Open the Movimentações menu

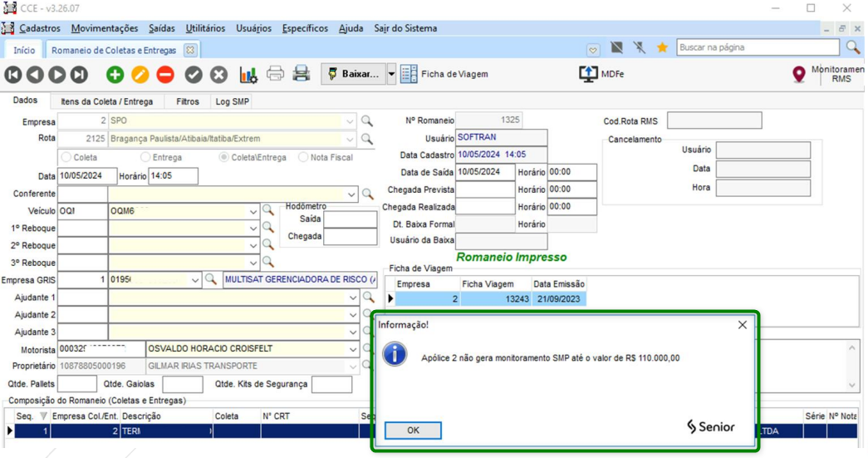[105, 28]
